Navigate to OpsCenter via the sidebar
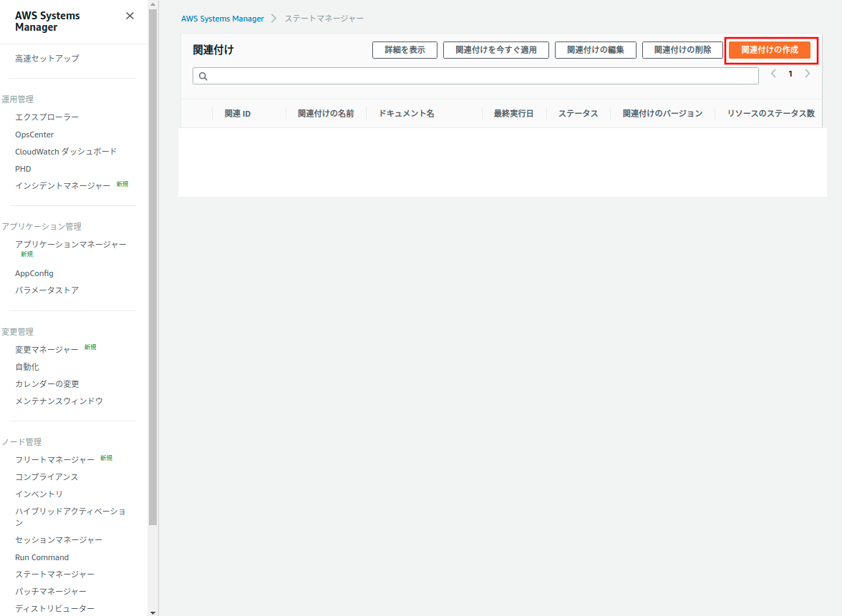Viewport: 842px width, 616px height. (x=34, y=134)
